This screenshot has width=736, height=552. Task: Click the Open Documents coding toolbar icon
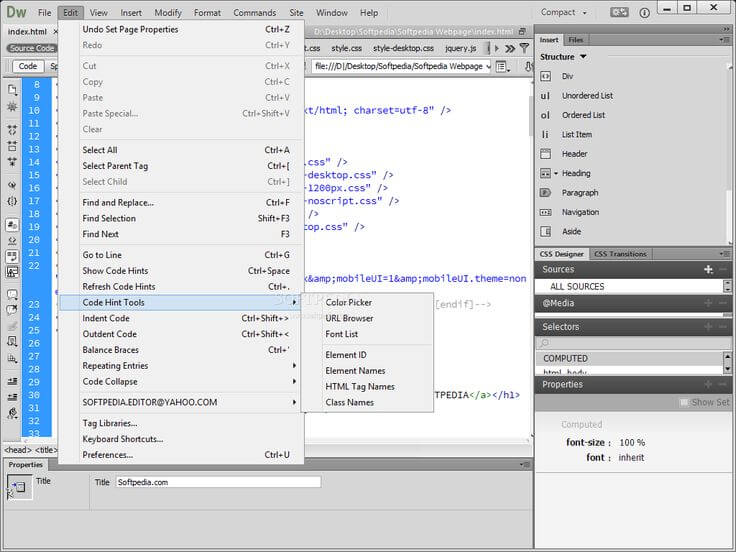click(x=12, y=89)
